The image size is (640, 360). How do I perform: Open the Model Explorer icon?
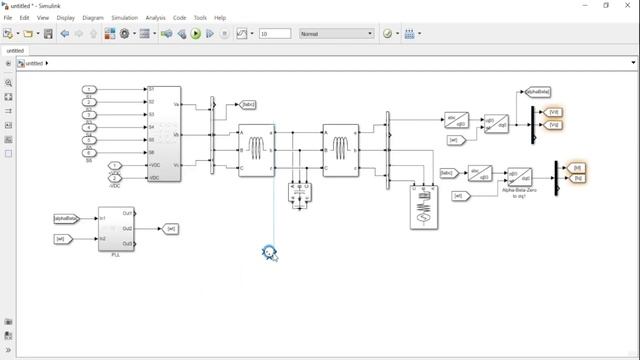(144, 34)
